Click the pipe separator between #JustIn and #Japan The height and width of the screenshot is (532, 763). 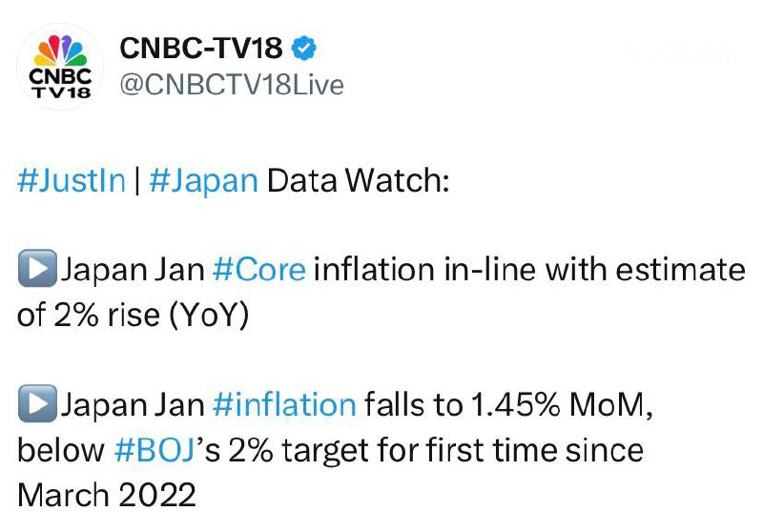[137, 181]
